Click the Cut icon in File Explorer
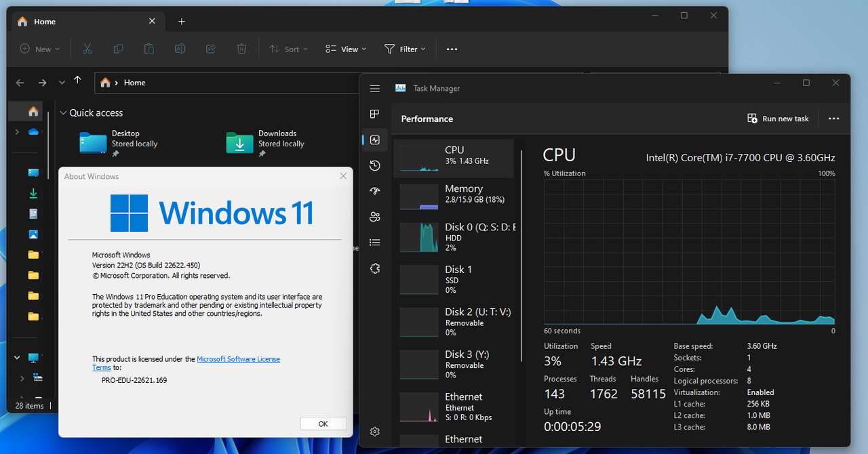868x454 pixels. pos(87,49)
